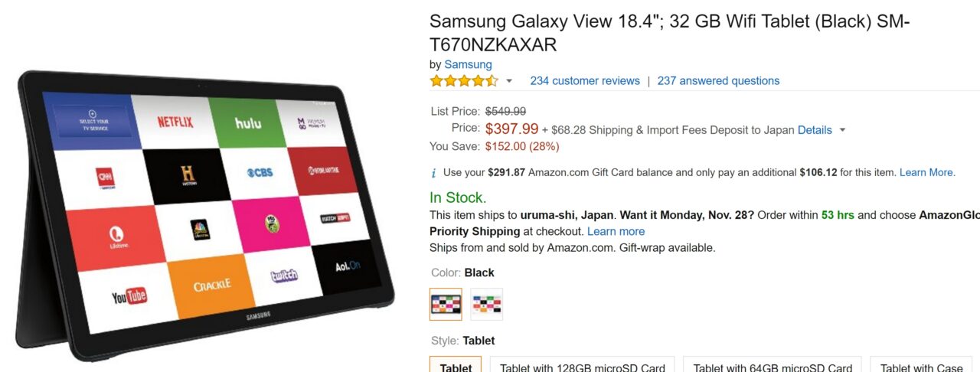Choose the Tablet style option

[x=456, y=367]
